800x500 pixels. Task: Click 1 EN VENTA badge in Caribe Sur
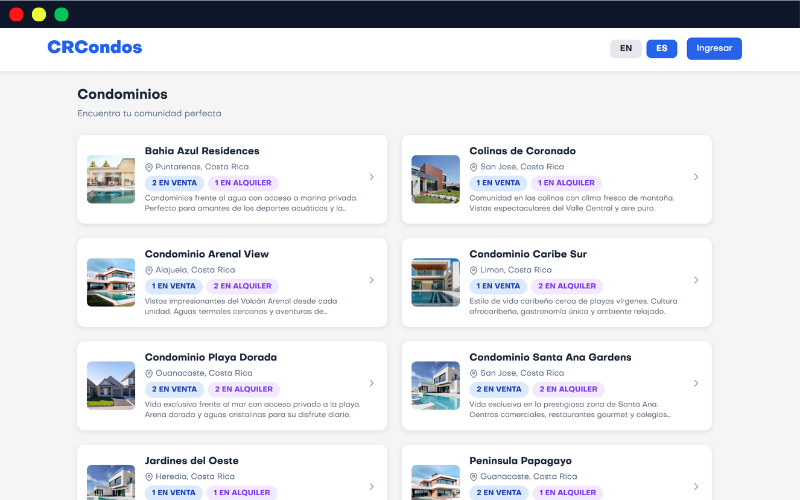pos(498,286)
